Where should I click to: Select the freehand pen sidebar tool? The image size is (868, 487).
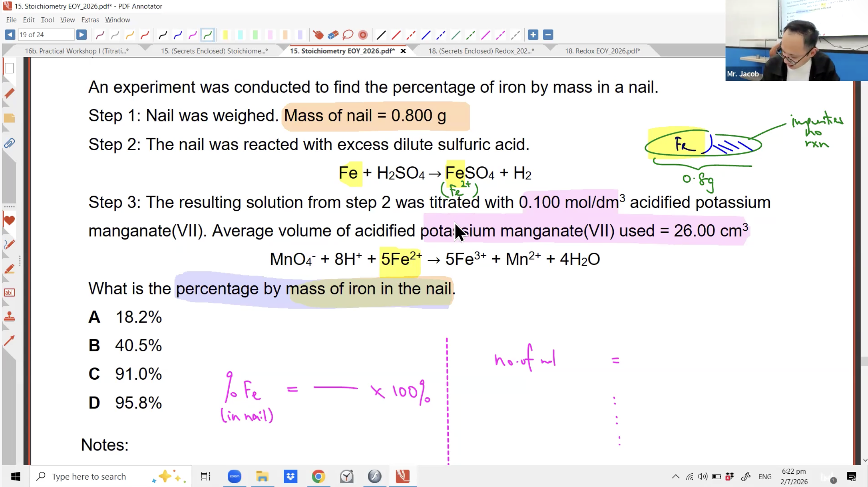point(9,245)
